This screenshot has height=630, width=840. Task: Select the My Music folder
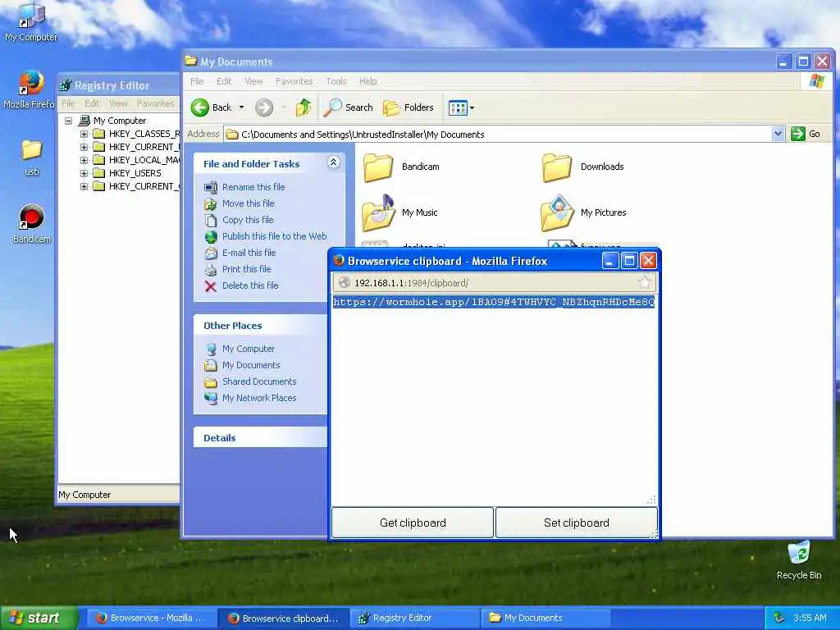point(400,212)
